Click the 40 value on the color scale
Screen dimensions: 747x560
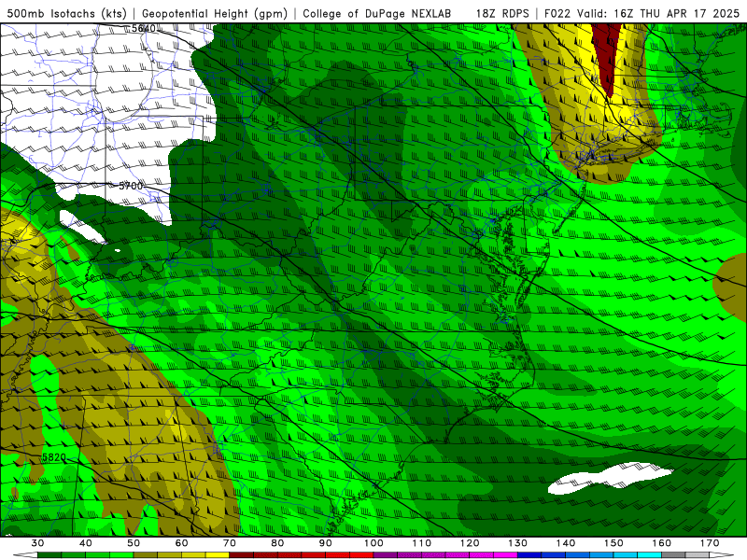coord(86,543)
